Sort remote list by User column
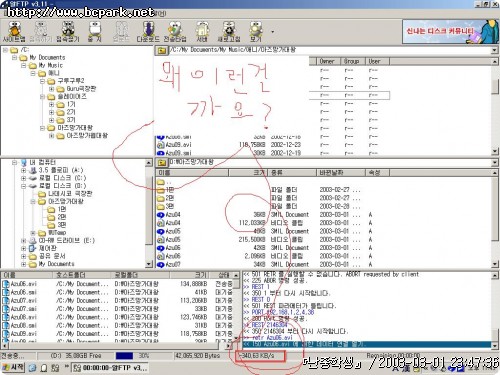 pos(377,61)
